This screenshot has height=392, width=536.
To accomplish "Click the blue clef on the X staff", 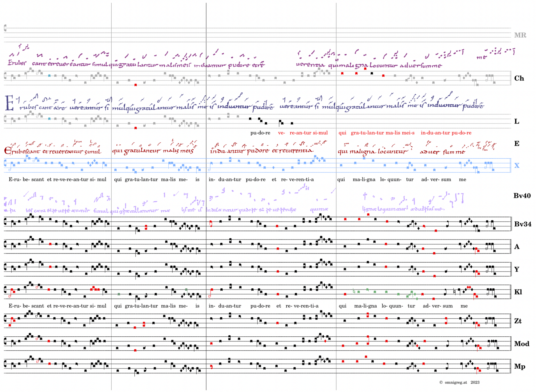I will [x=5, y=163].
